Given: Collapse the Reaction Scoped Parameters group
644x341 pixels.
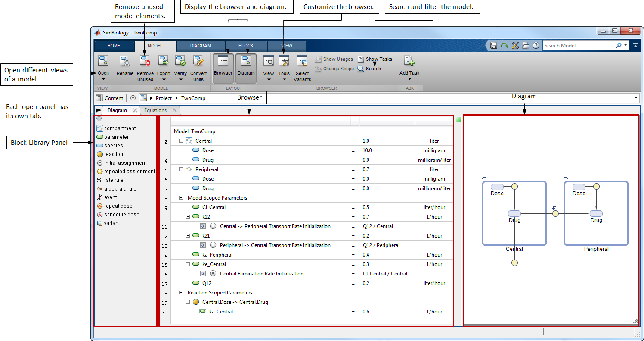Looking at the screenshot, I should point(181,293).
